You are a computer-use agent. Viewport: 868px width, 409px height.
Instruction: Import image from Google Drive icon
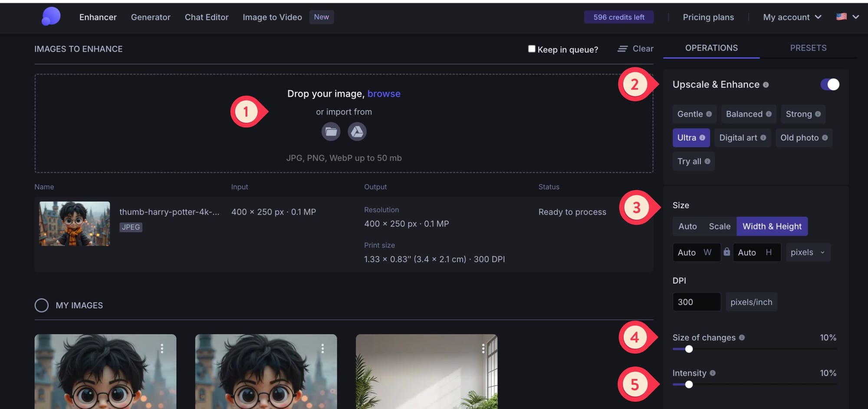(357, 132)
